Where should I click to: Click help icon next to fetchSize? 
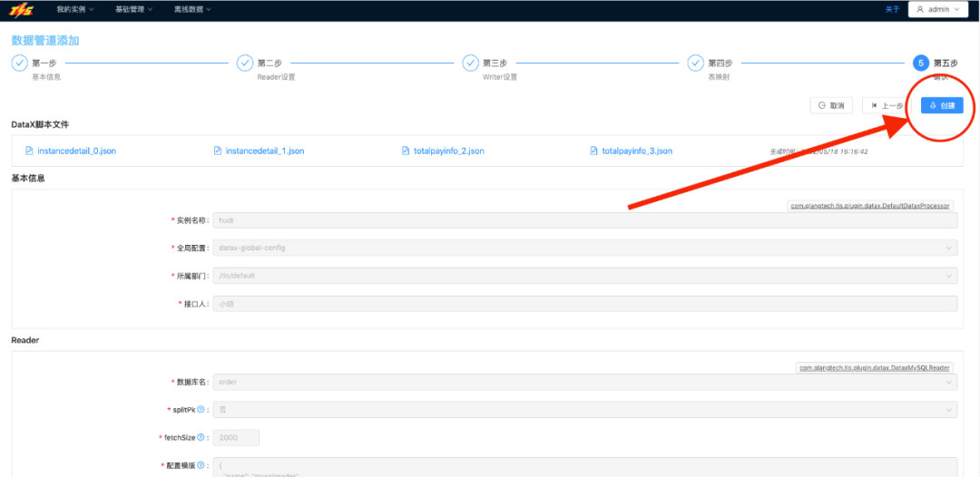[201, 438]
